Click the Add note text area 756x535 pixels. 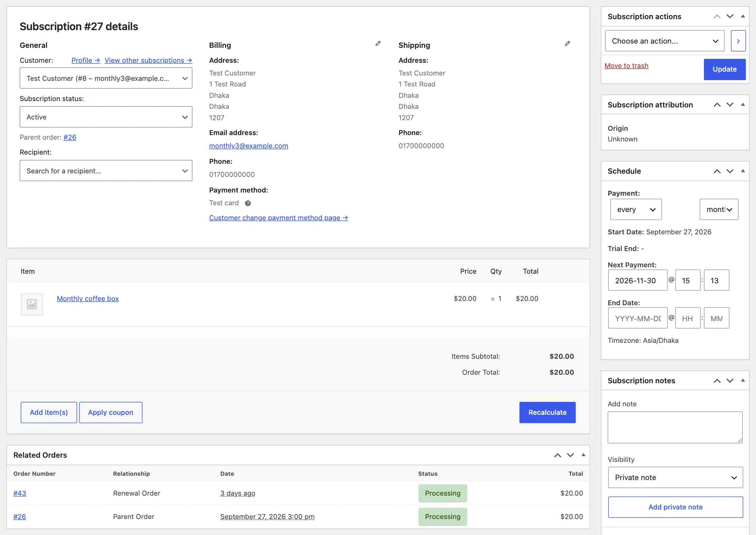(x=675, y=427)
